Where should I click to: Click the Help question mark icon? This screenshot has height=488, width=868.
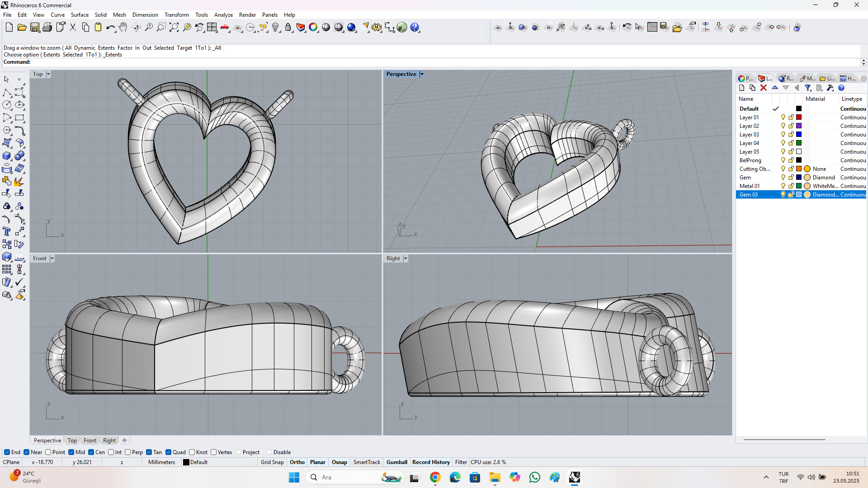(415, 28)
